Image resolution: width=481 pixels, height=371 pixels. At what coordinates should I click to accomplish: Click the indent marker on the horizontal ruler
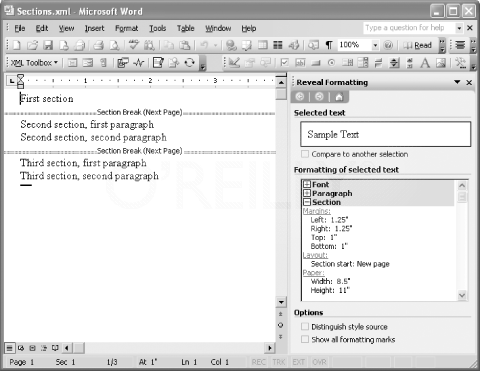coord(20,81)
